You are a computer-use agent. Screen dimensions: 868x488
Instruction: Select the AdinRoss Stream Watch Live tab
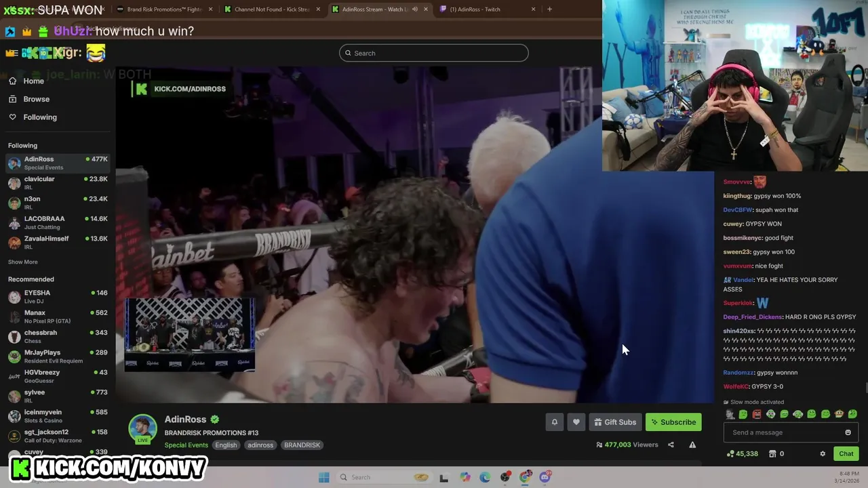[380, 9]
